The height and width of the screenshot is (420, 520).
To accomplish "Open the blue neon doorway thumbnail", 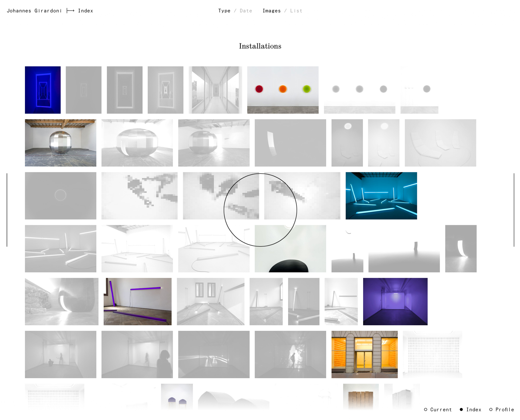I will pyautogui.click(x=43, y=90).
